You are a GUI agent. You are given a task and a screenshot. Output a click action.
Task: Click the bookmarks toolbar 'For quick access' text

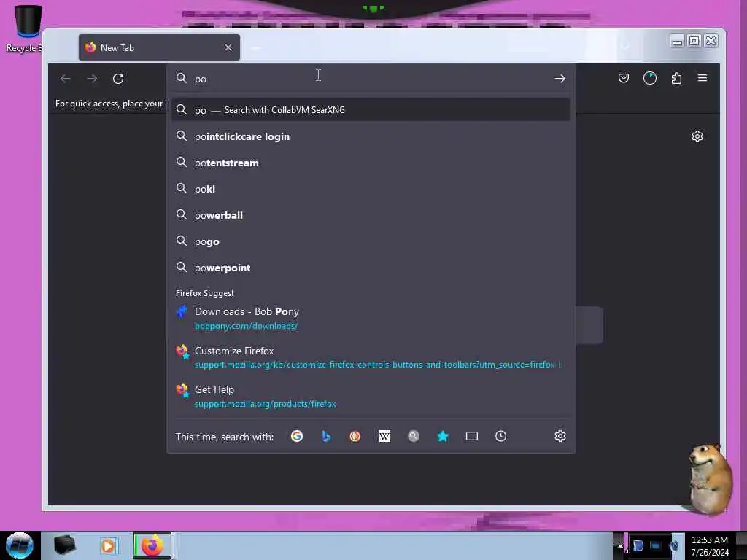111,104
